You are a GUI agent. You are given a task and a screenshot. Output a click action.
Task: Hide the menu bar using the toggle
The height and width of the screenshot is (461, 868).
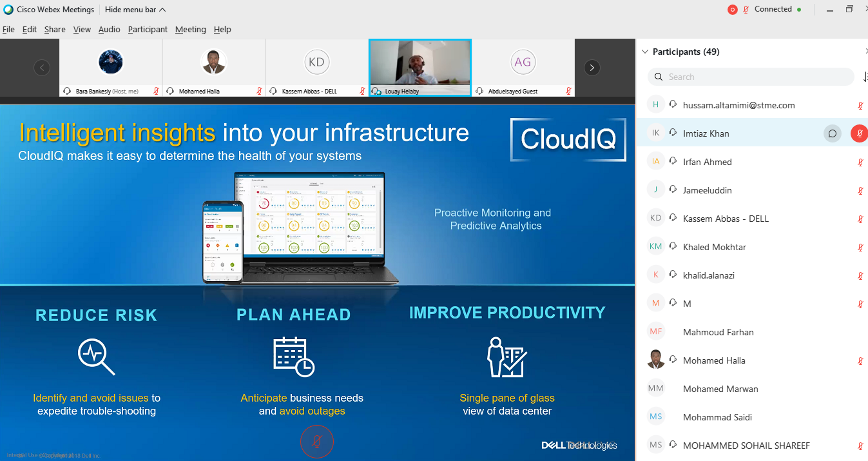tap(135, 10)
